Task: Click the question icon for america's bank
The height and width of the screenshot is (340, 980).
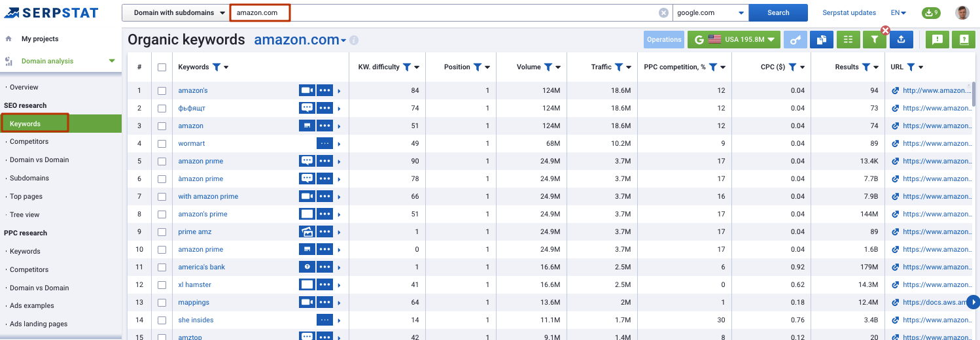Action: point(307,267)
